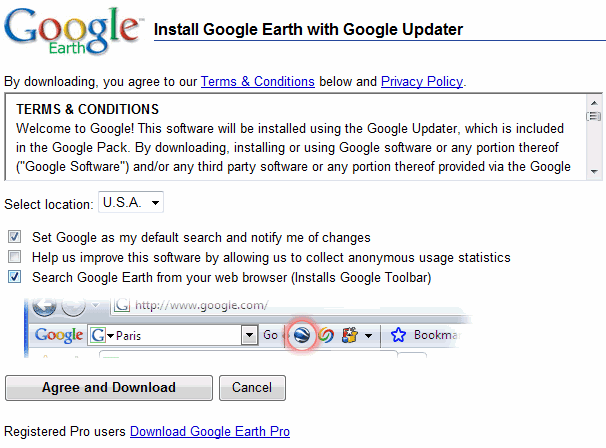Open the Select location dropdown

click(x=130, y=203)
